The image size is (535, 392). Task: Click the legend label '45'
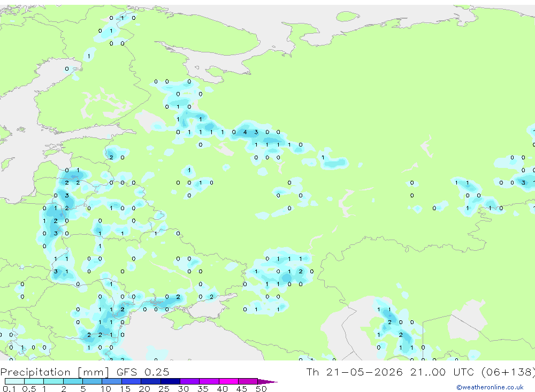[242, 389]
